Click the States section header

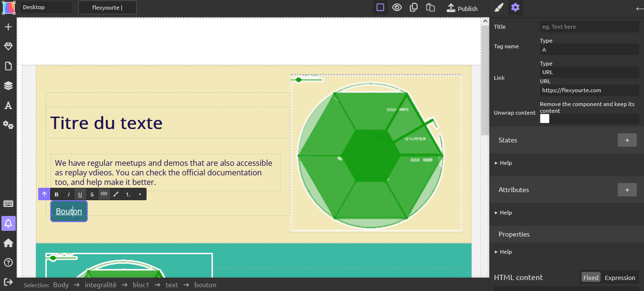pyautogui.click(x=567, y=140)
